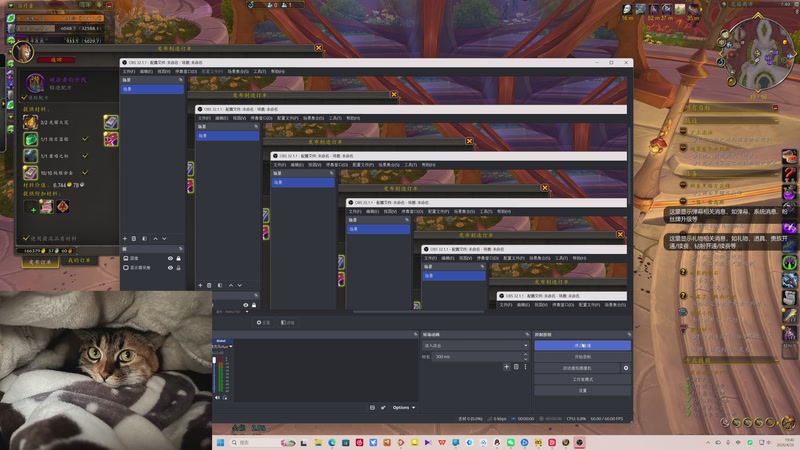Open Tools menu in outermost OBS window
Viewport: 800px width, 450px height.
pos(260,71)
